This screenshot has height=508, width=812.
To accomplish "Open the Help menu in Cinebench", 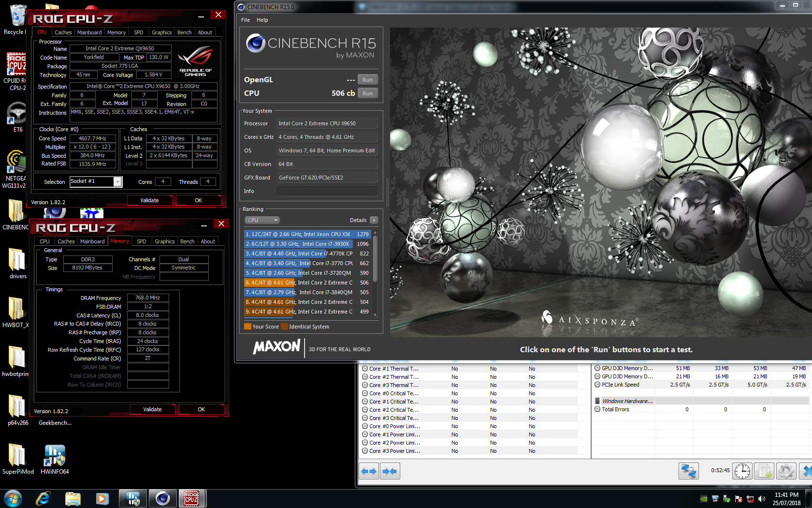I will click(x=262, y=20).
